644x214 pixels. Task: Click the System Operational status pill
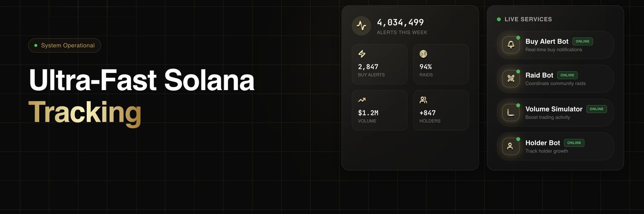coord(64,45)
